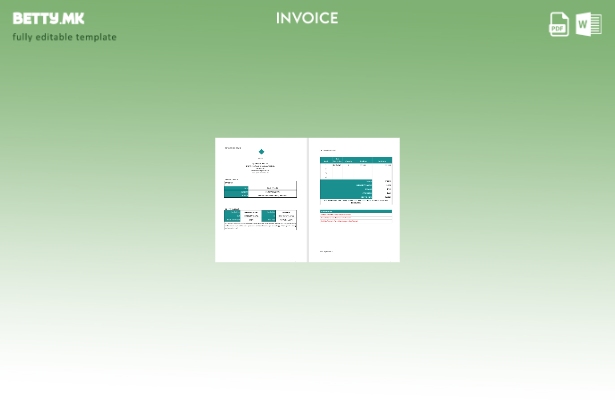Click the Word document format icon
Viewport: 615px width, 400px height.
[x=589, y=24]
